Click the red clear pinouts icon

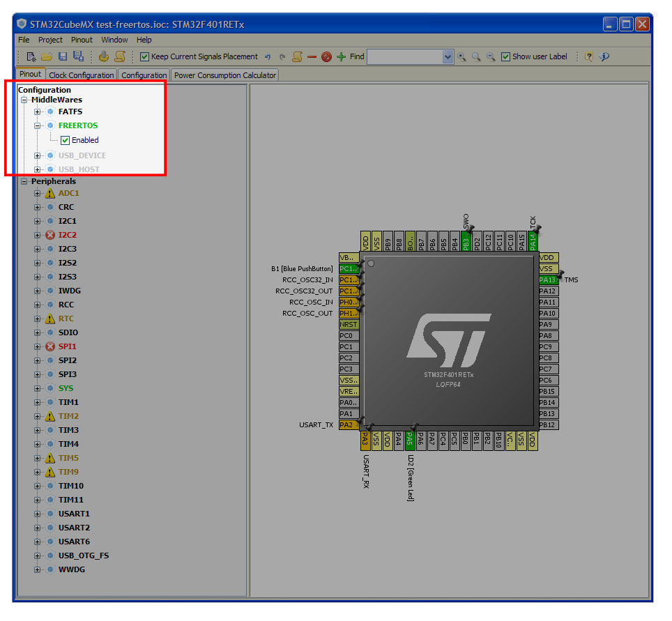click(x=326, y=56)
